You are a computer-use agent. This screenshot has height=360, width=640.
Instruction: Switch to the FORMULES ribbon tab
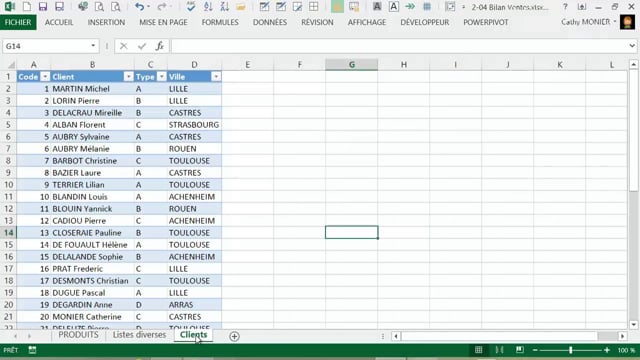click(220, 22)
